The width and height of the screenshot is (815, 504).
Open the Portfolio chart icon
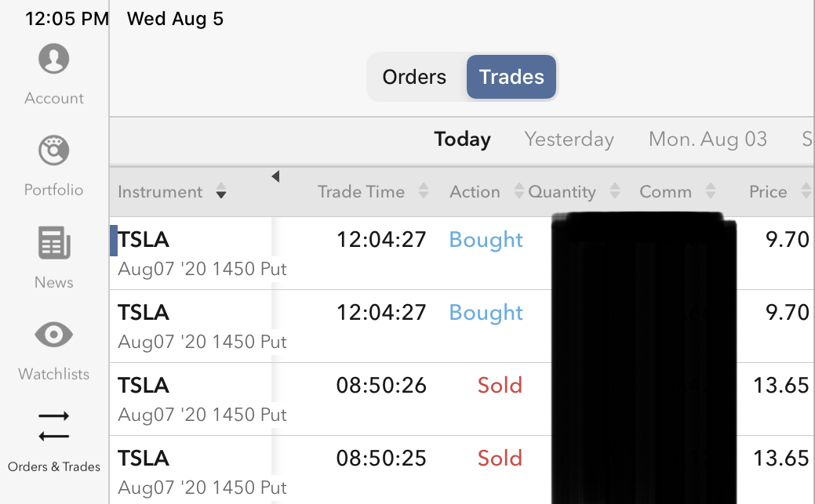click(x=53, y=150)
